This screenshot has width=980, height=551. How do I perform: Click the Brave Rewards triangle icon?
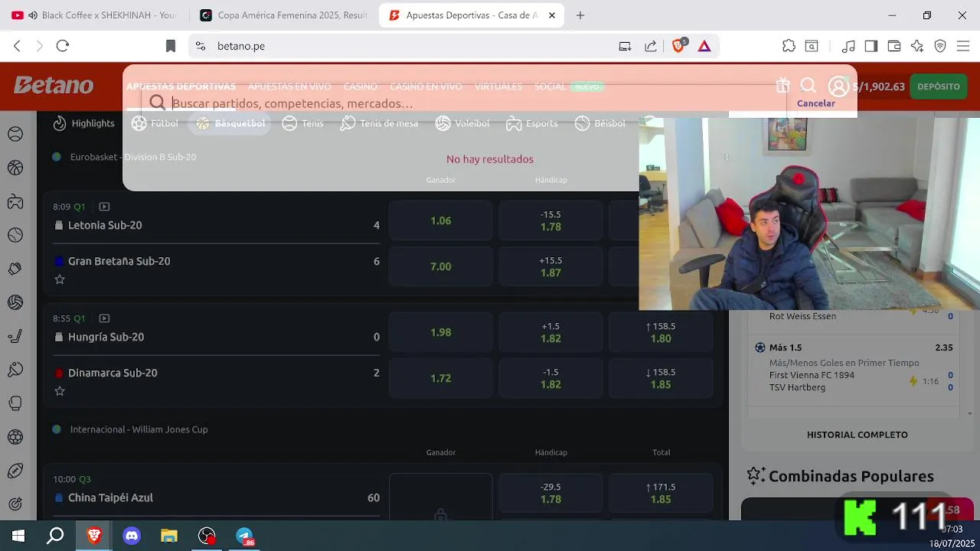pyautogui.click(x=704, y=46)
